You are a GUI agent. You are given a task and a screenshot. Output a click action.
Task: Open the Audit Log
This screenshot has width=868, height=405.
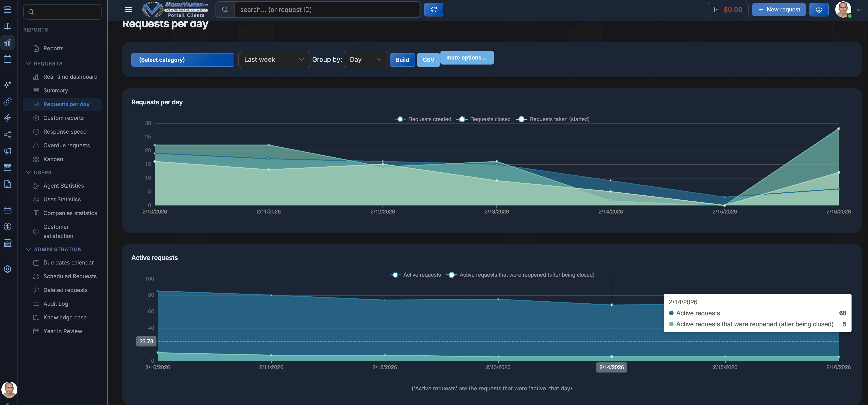click(56, 303)
